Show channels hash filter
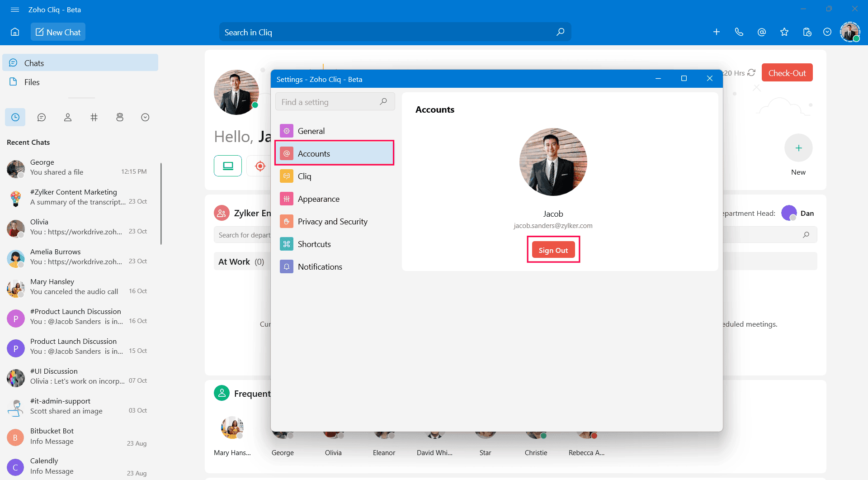This screenshot has height=480, width=868. (94, 117)
